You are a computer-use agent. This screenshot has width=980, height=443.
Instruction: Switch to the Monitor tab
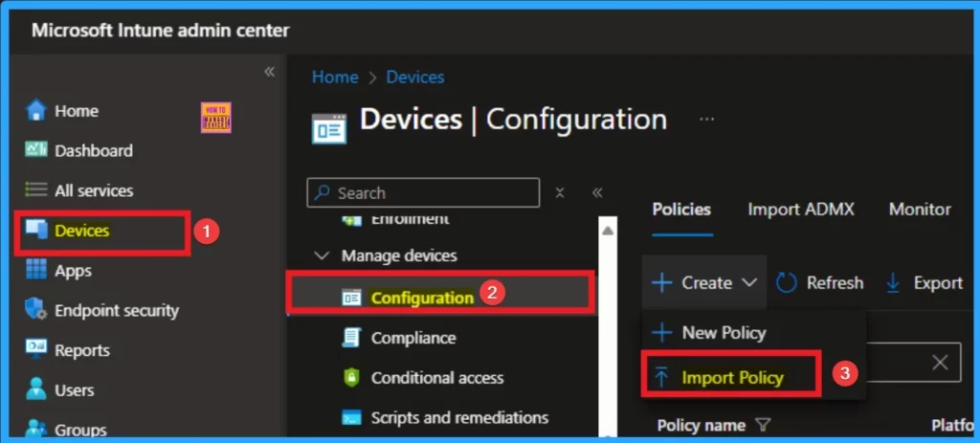pyautogui.click(x=920, y=210)
